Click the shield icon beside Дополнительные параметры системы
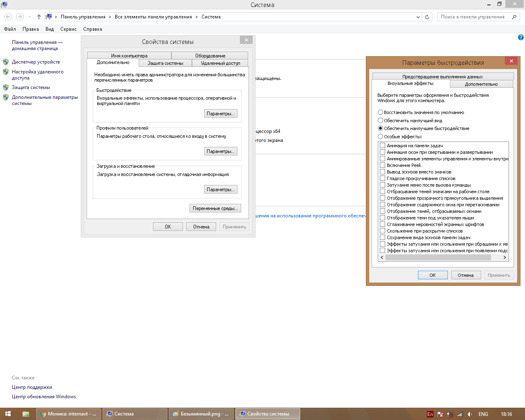Screen dimensions: 525x420 (x=6, y=97)
